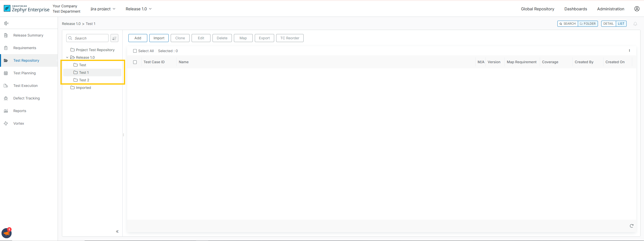Image resolution: width=644 pixels, height=241 pixels.
Task: Click the Vortex sidebar icon
Action: point(6,123)
